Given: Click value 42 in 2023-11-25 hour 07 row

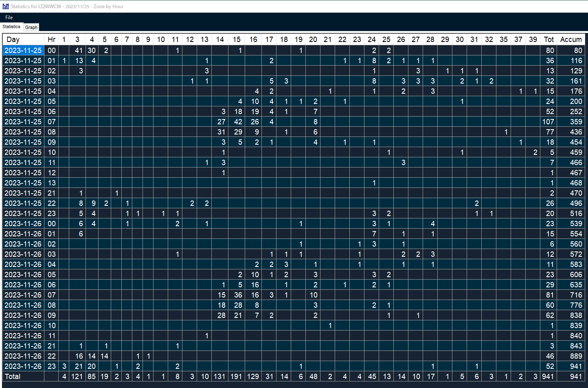Looking at the screenshot, I should pyautogui.click(x=237, y=122).
